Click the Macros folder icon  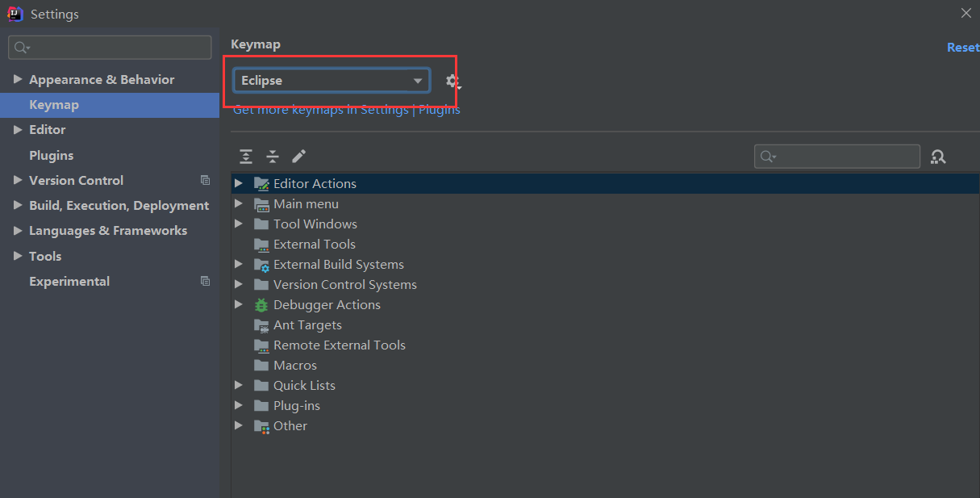(x=261, y=366)
